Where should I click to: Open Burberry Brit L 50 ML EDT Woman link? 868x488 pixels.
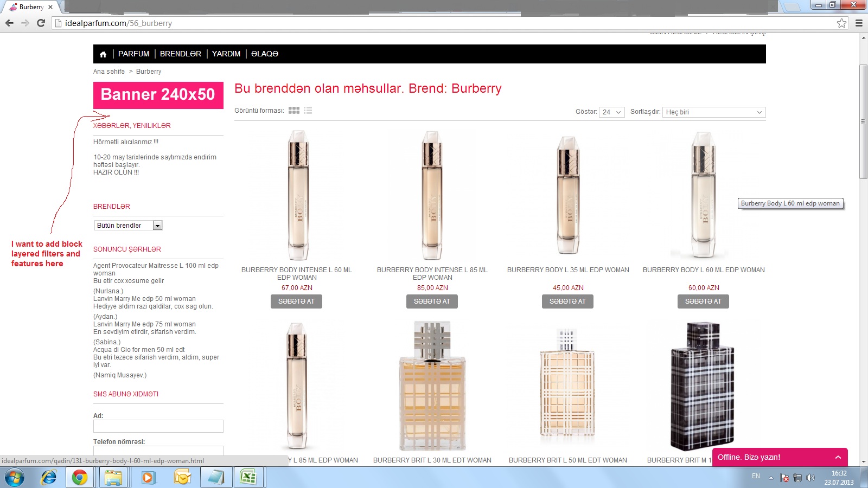568,460
